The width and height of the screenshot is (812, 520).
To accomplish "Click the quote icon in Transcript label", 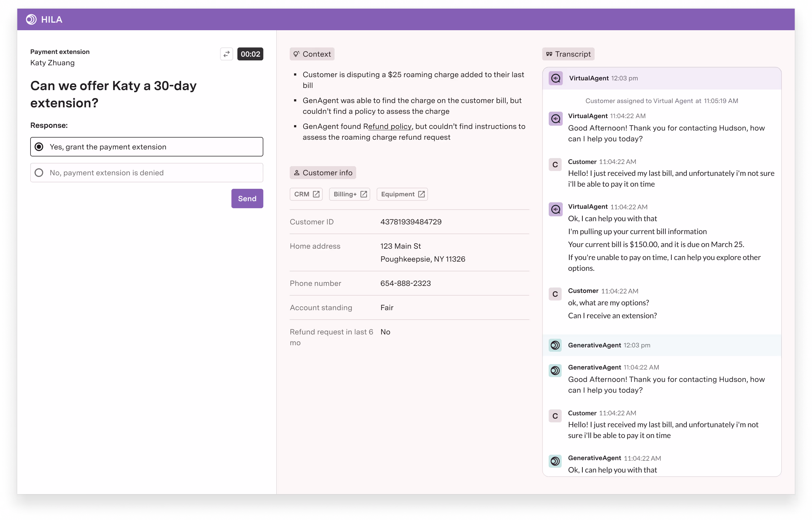I will pyautogui.click(x=549, y=54).
